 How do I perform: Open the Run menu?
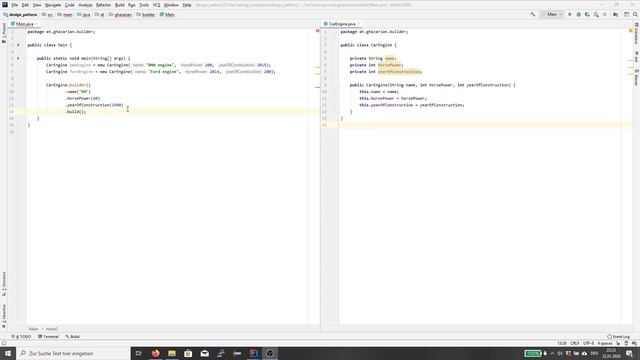[x=131, y=5]
